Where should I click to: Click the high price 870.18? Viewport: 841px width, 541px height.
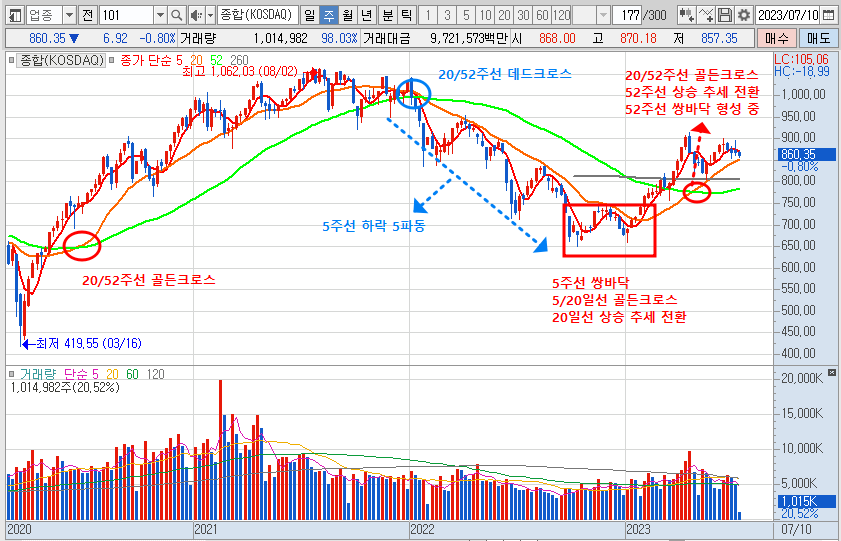[x=638, y=39]
